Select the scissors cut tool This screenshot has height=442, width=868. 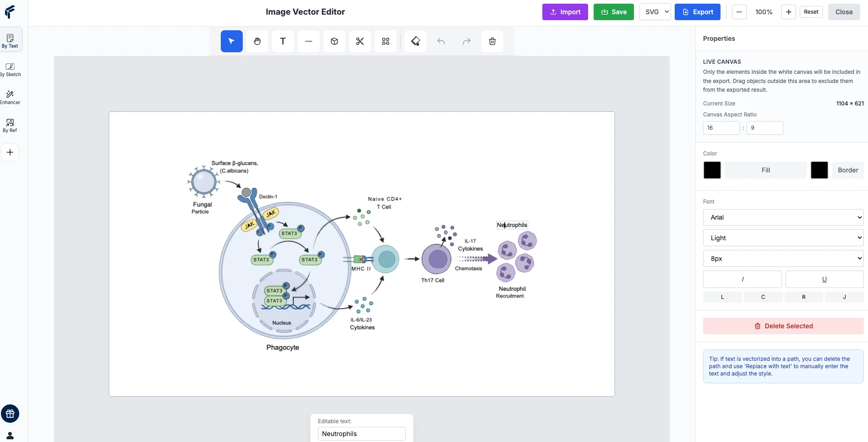tap(360, 41)
